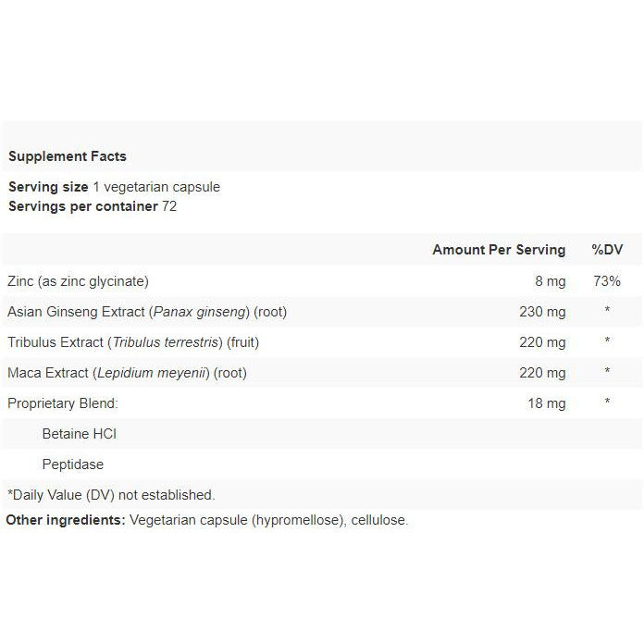Viewport: 644px width, 644px height.
Task: Click the 18 mg blend amount
Action: coord(547,403)
